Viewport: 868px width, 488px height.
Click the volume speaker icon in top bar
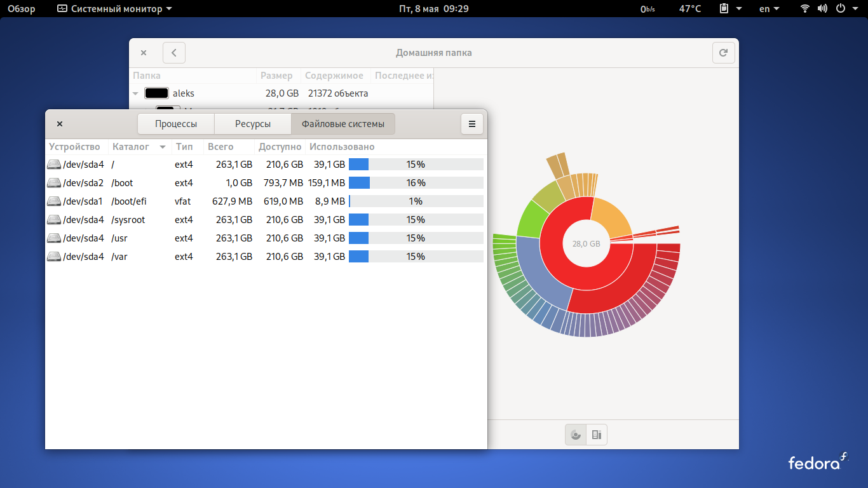(x=822, y=9)
